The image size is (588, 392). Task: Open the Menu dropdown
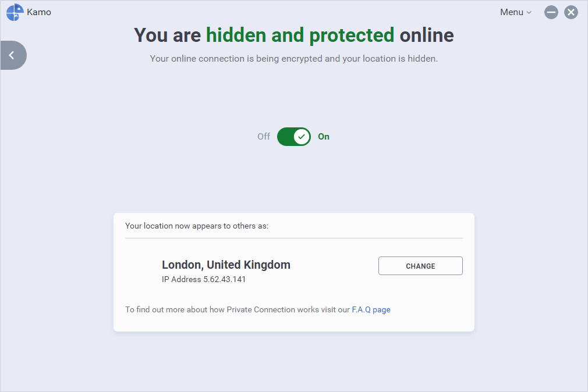(512, 12)
